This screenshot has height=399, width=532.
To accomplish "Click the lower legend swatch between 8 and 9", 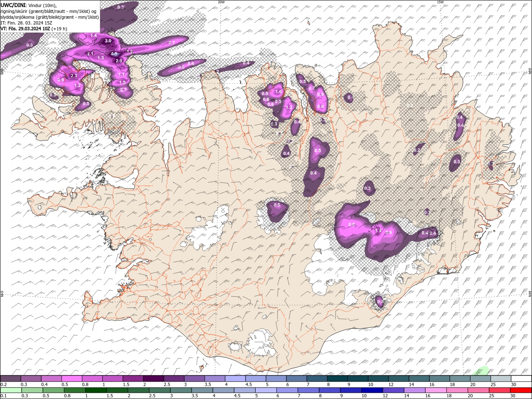I will 330,390.
